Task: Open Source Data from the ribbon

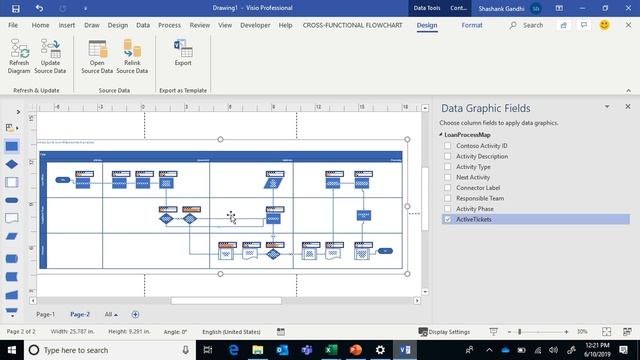Action: point(97,56)
